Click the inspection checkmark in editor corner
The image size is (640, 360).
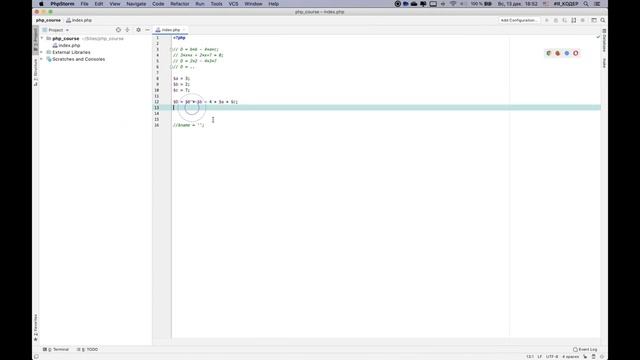coord(598,37)
